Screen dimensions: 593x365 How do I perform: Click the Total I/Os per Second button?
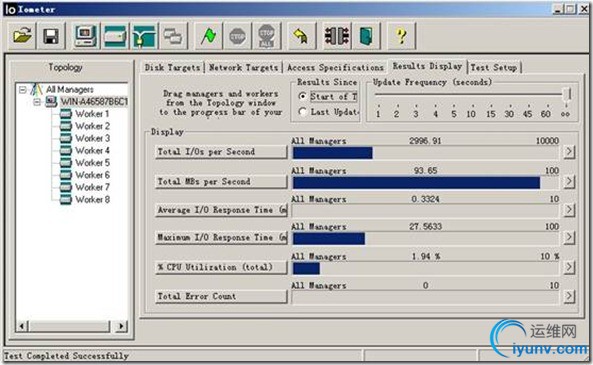tap(221, 152)
